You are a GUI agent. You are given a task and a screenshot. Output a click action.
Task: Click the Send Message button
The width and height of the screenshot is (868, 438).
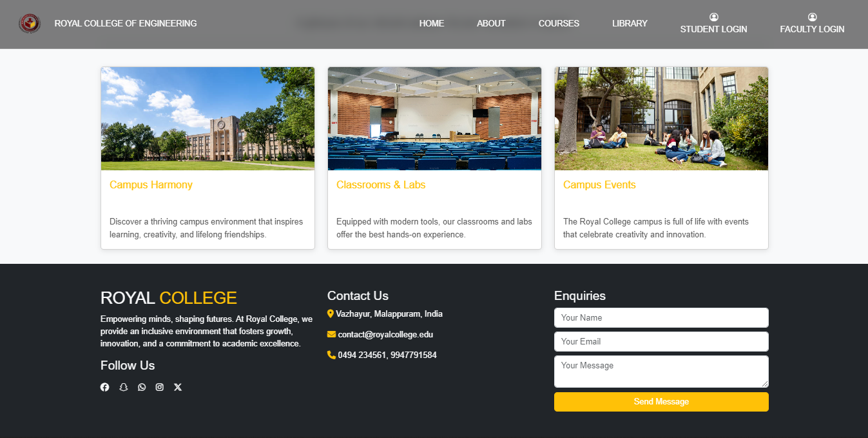[x=661, y=402]
